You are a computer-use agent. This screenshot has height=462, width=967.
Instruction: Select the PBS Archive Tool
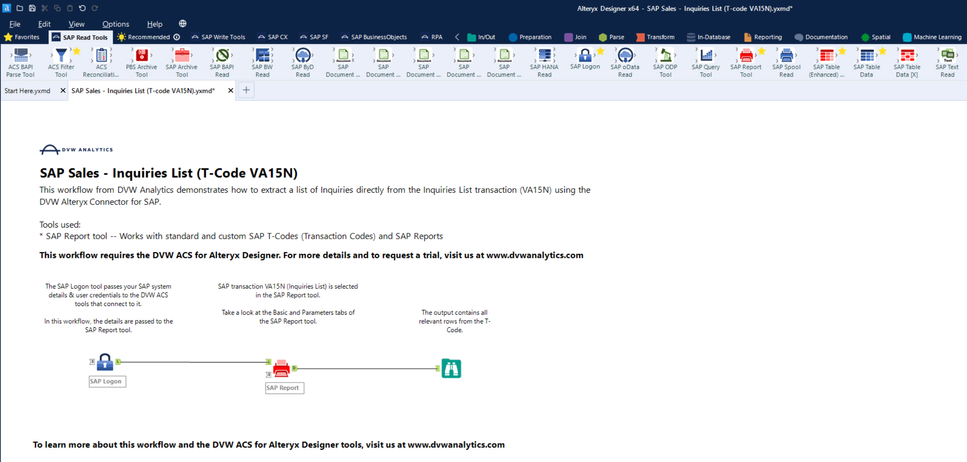(141, 62)
